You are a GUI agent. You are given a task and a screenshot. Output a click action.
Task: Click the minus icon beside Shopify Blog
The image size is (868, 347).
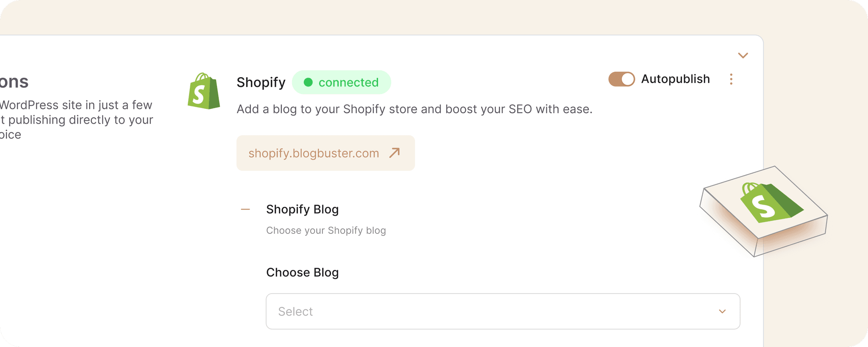pyautogui.click(x=245, y=209)
